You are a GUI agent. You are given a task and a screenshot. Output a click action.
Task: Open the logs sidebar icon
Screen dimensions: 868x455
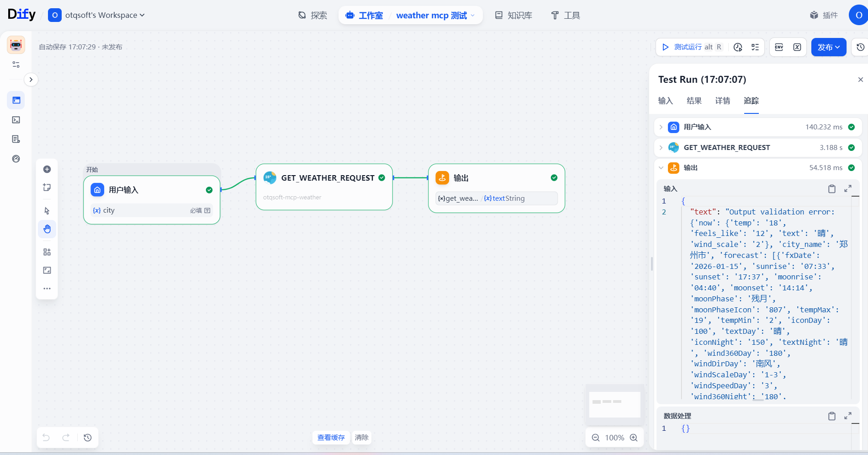click(x=16, y=139)
